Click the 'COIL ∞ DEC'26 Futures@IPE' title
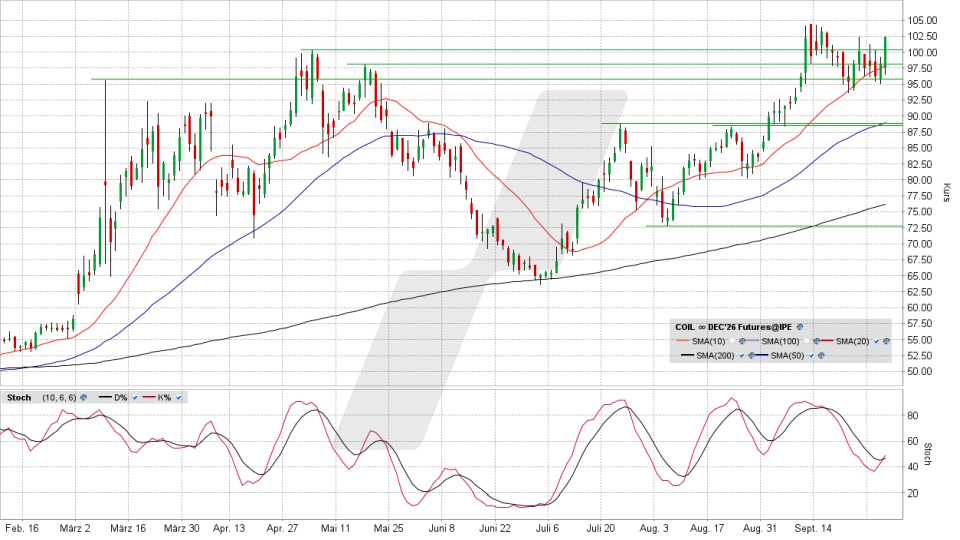This screenshot has width=960, height=540. (x=733, y=327)
